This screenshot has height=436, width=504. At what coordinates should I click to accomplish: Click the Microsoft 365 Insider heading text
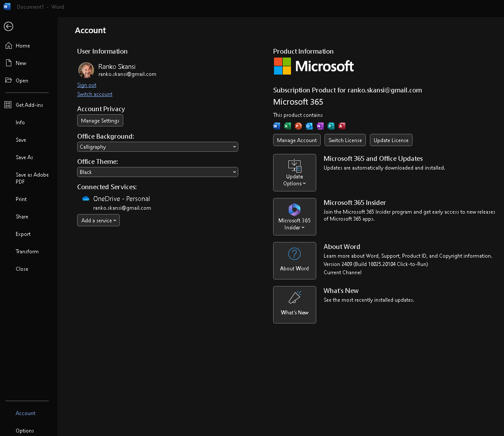(x=355, y=203)
